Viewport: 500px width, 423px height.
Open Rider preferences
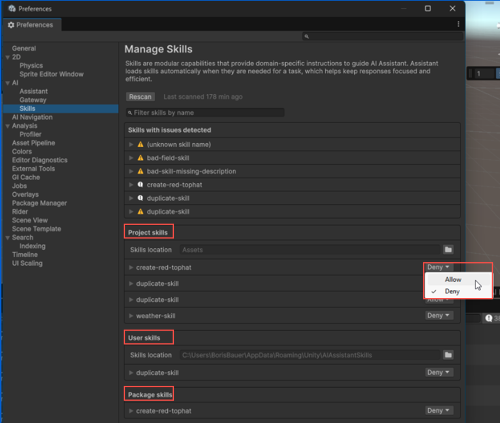pyautogui.click(x=20, y=212)
